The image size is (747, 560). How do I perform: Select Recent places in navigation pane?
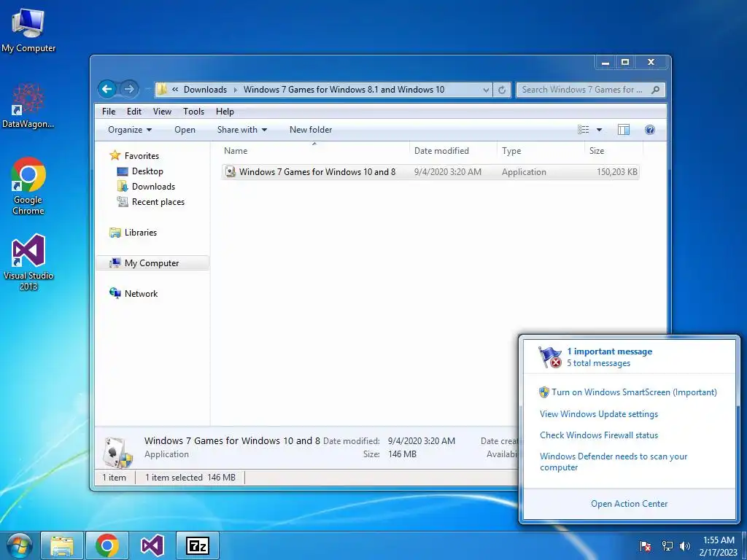158,202
